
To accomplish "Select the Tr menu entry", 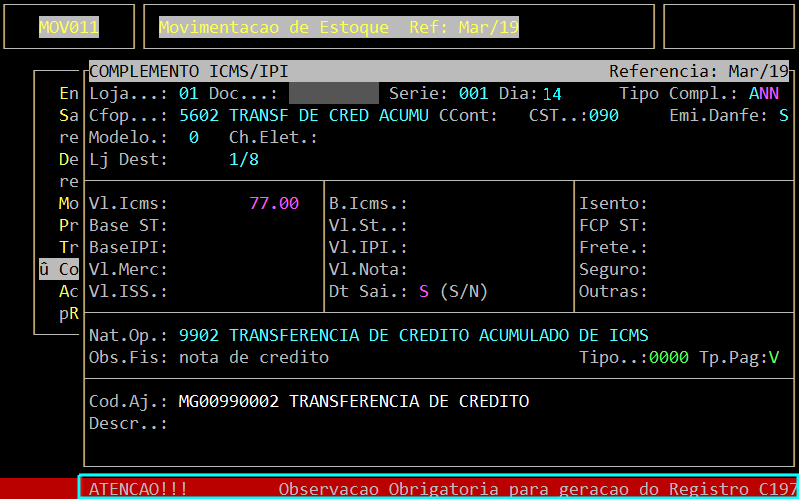I will coord(69,247).
